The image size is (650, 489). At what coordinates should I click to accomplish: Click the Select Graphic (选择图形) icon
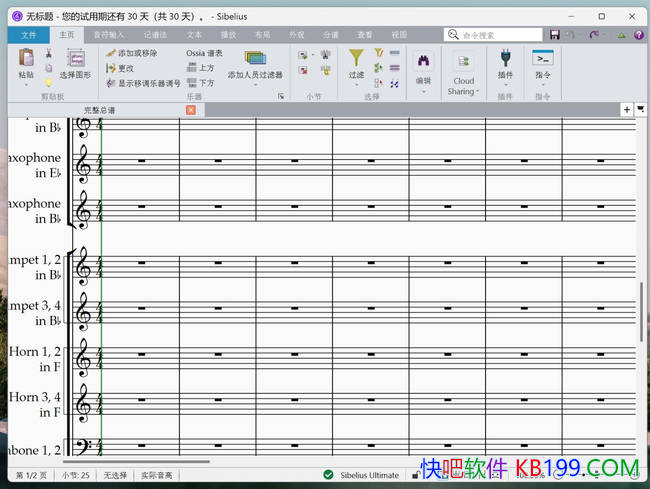point(75,58)
